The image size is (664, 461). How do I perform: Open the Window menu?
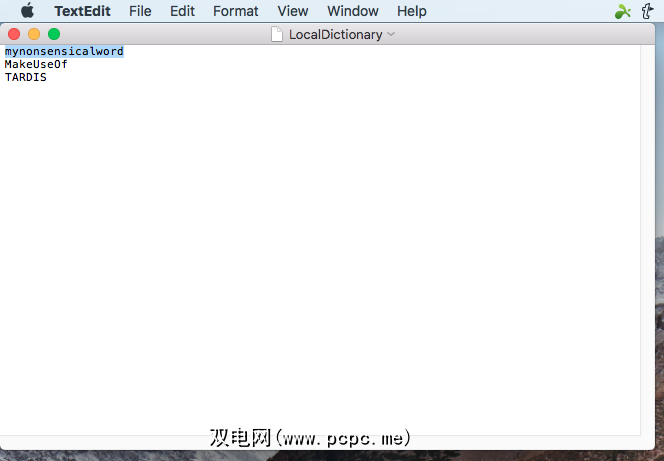click(353, 11)
